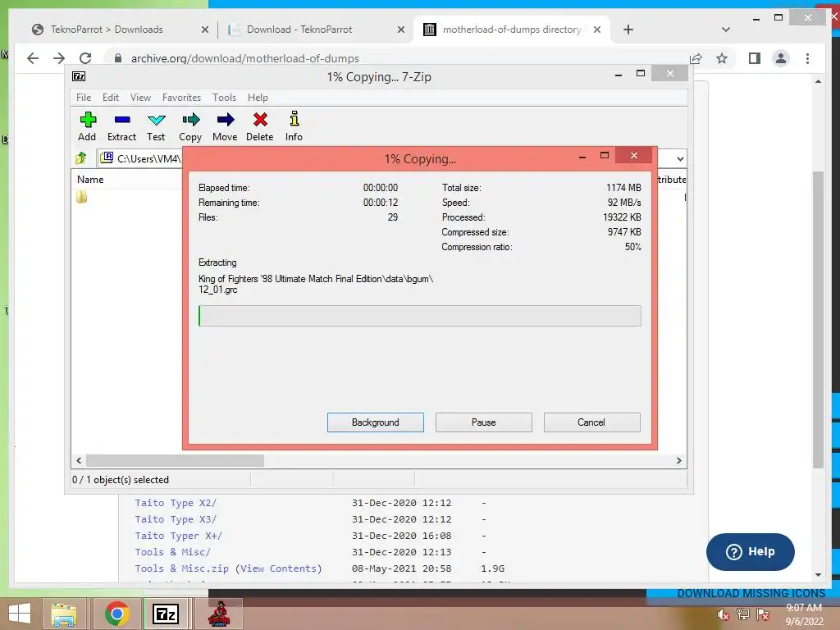Click the folder item in 7-Zip list

(x=81, y=197)
